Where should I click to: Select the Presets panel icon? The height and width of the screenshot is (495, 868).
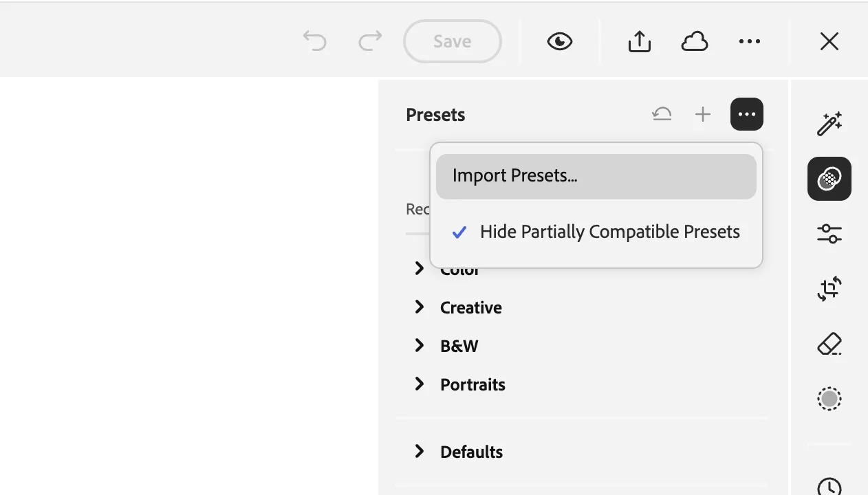point(829,179)
